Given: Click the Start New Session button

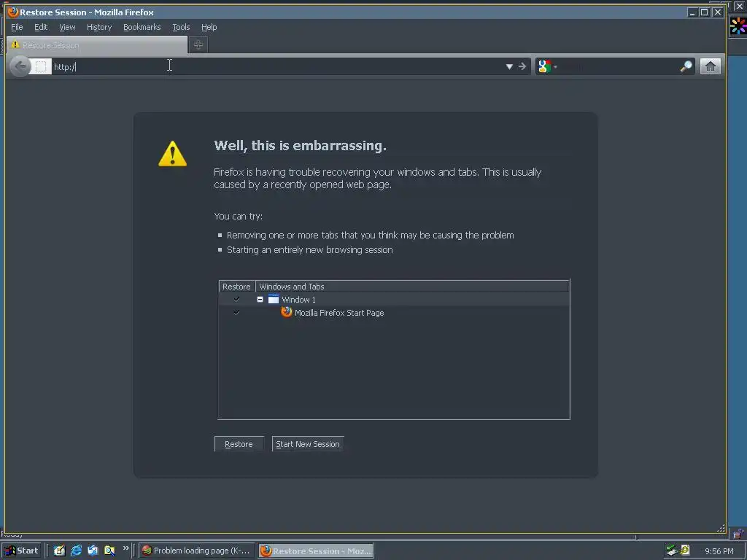Looking at the screenshot, I should pos(308,444).
